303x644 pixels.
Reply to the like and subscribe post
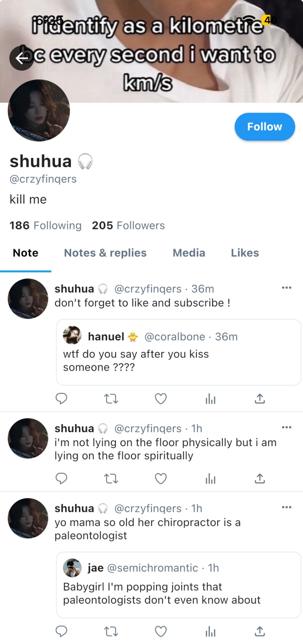point(61,398)
